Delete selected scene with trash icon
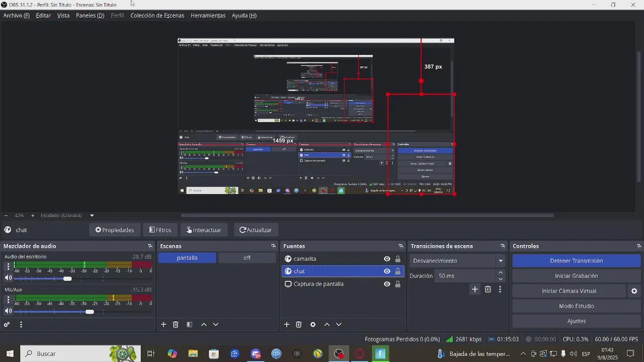Screen dimensions: 644x362 tap(176, 325)
